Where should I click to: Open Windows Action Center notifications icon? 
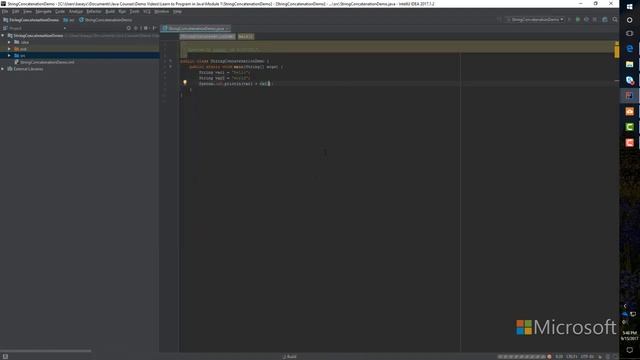(x=629, y=350)
